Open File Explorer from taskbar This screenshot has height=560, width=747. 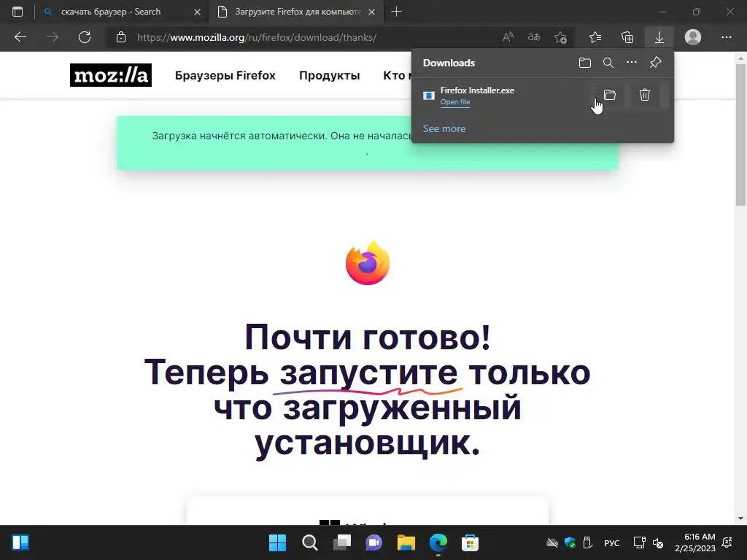[406, 542]
